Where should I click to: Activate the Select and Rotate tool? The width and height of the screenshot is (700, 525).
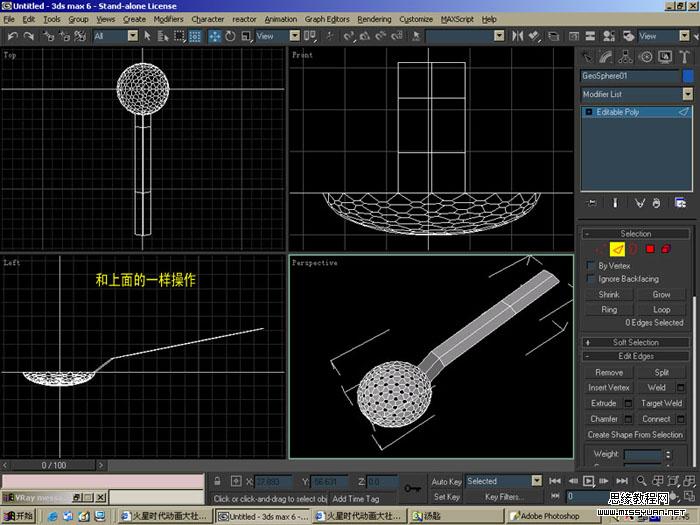coord(230,36)
